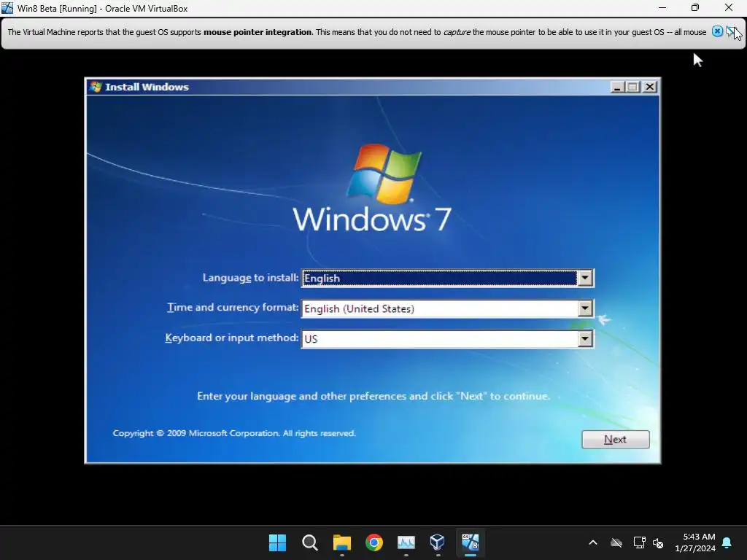
Task: Open VirtualBox Manager from the taskbar
Action: click(x=438, y=542)
